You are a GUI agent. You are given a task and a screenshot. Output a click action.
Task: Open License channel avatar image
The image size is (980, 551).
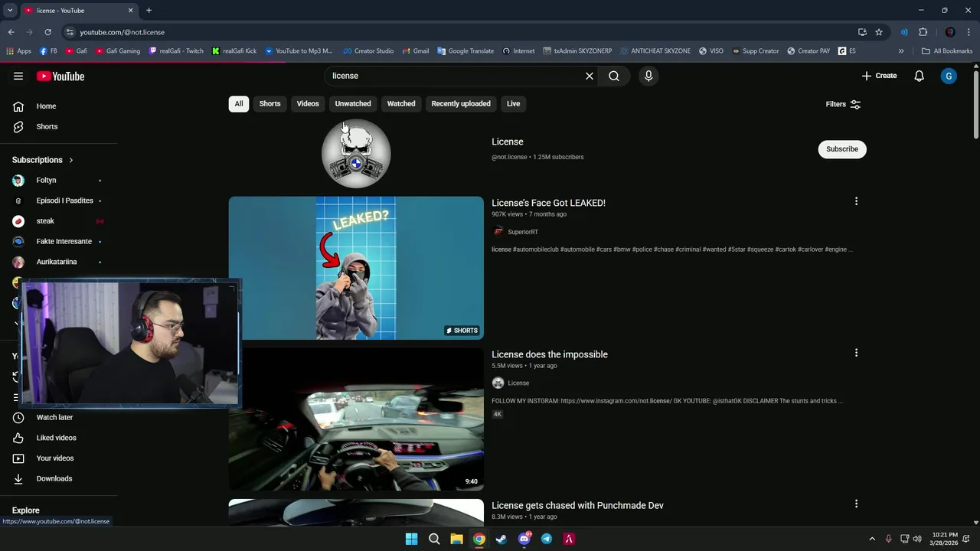356,153
